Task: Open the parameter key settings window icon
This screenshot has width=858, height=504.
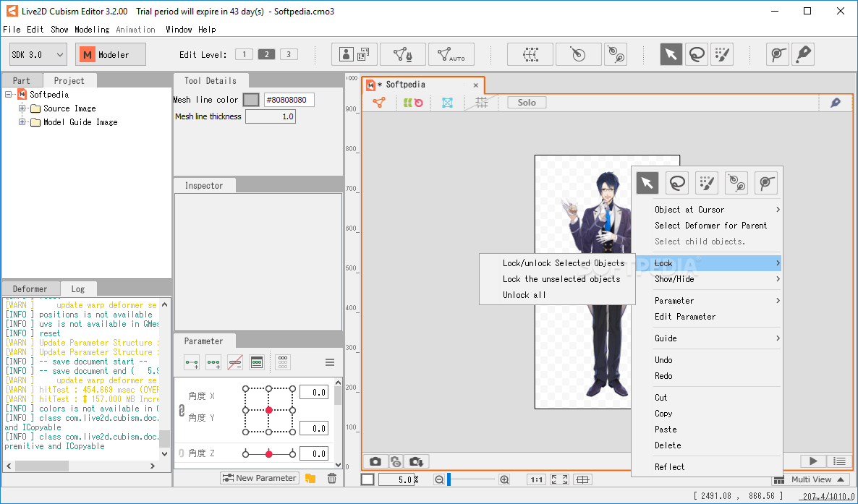Action: point(257,362)
